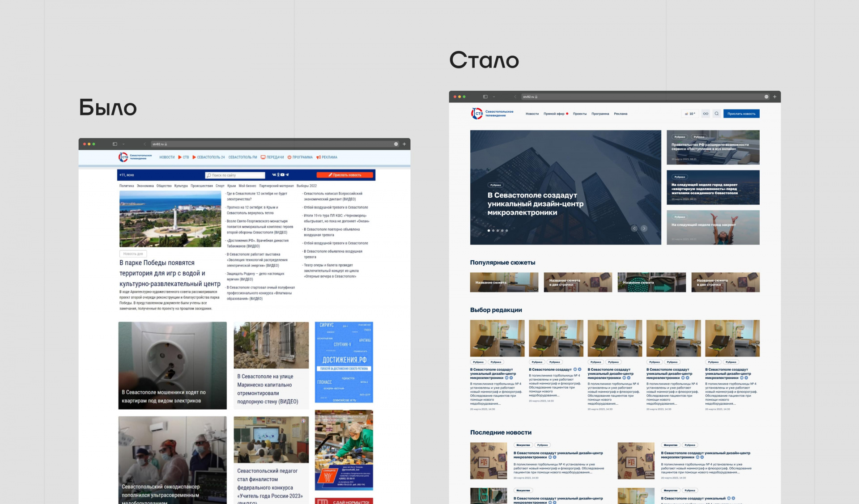Click the STV logo in the new site header
Viewport: 859px width, 504px height.
tap(492, 114)
